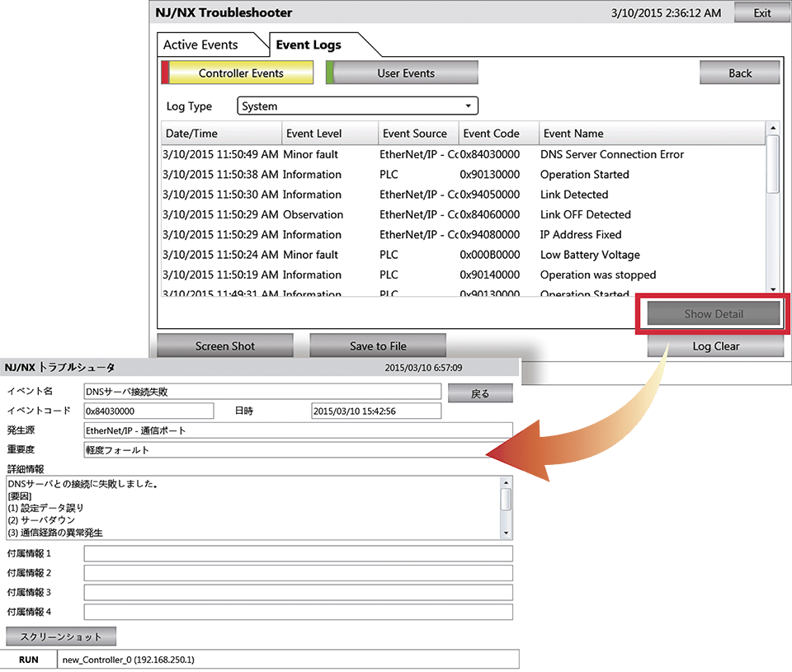Viewport: 792px width, 672px height.
Task: Click the Back button
Action: (739, 73)
